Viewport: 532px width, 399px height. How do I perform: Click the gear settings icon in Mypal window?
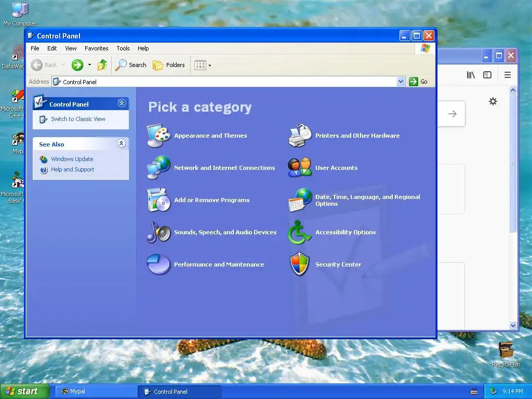tap(493, 101)
